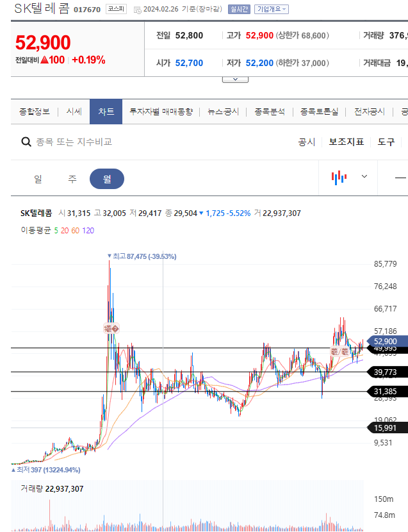Click the 150m volume axis label
This screenshot has height=532, width=408.
coord(384,499)
